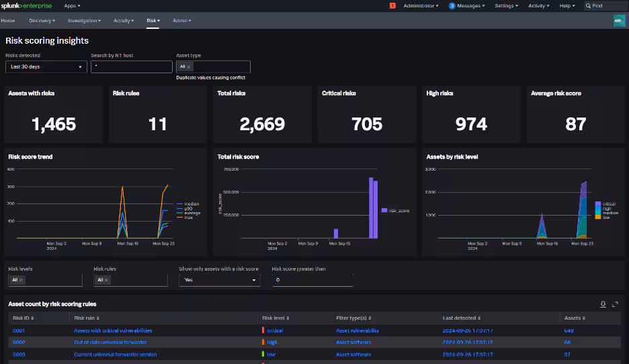
Task: Open the Discovery menu
Action: click(x=42, y=21)
